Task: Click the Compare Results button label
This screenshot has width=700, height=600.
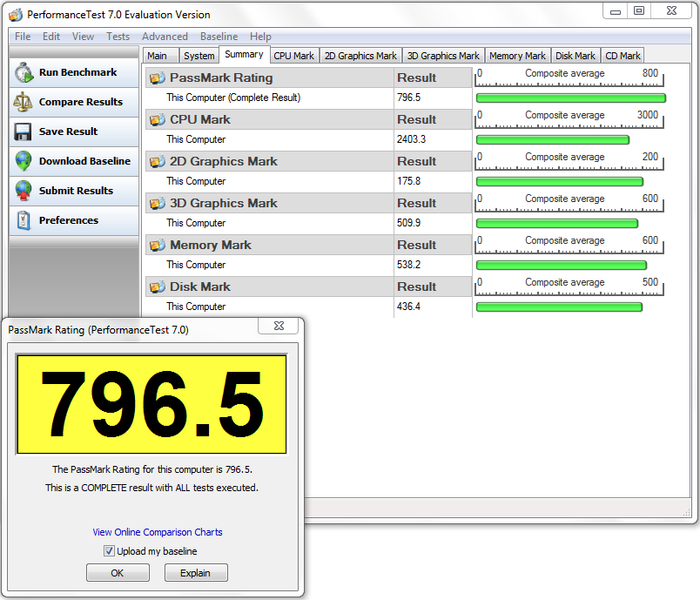Action: [81, 102]
